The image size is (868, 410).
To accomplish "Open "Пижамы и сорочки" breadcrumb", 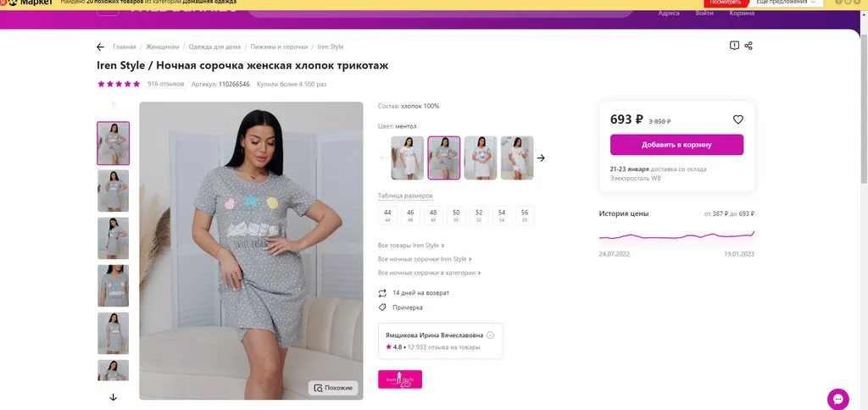I will point(279,47).
